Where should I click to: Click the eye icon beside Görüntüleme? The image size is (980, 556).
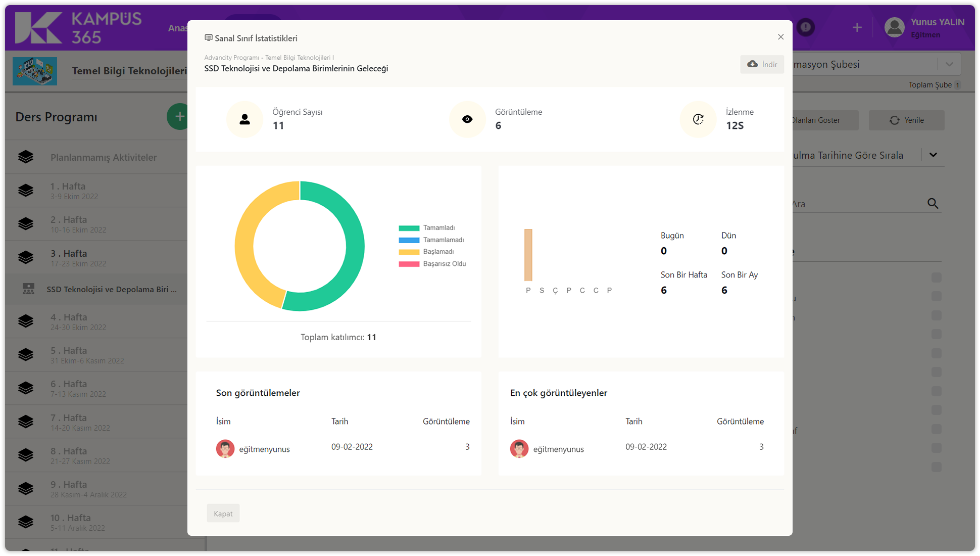[467, 119]
